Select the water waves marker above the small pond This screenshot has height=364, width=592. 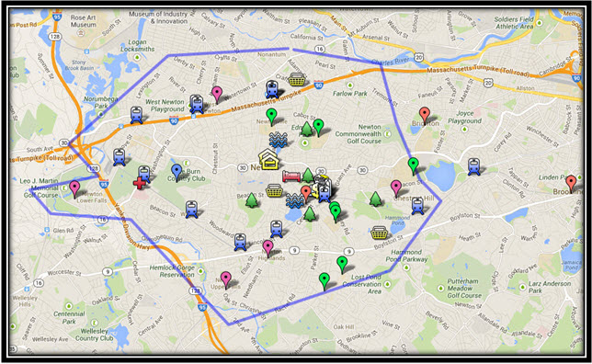point(294,200)
